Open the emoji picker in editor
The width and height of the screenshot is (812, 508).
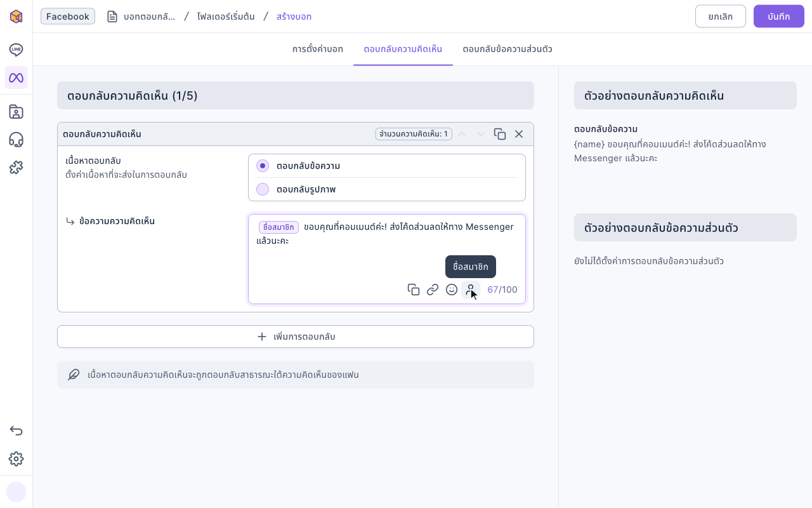[x=452, y=290]
